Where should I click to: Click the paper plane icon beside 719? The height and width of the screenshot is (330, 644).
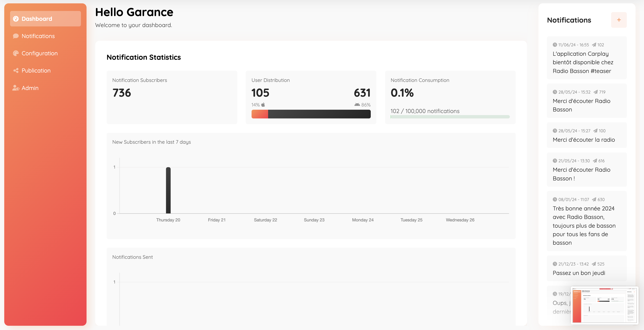[x=596, y=92]
